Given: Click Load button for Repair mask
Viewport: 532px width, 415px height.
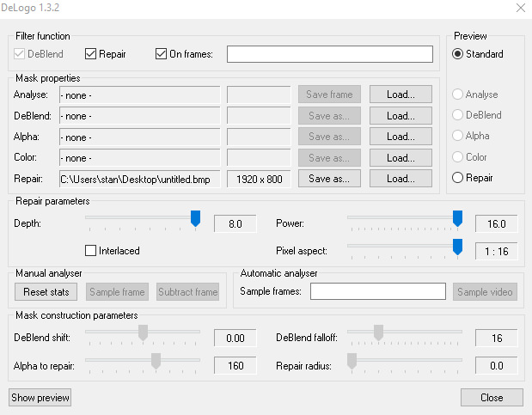Looking at the screenshot, I should click(401, 179).
